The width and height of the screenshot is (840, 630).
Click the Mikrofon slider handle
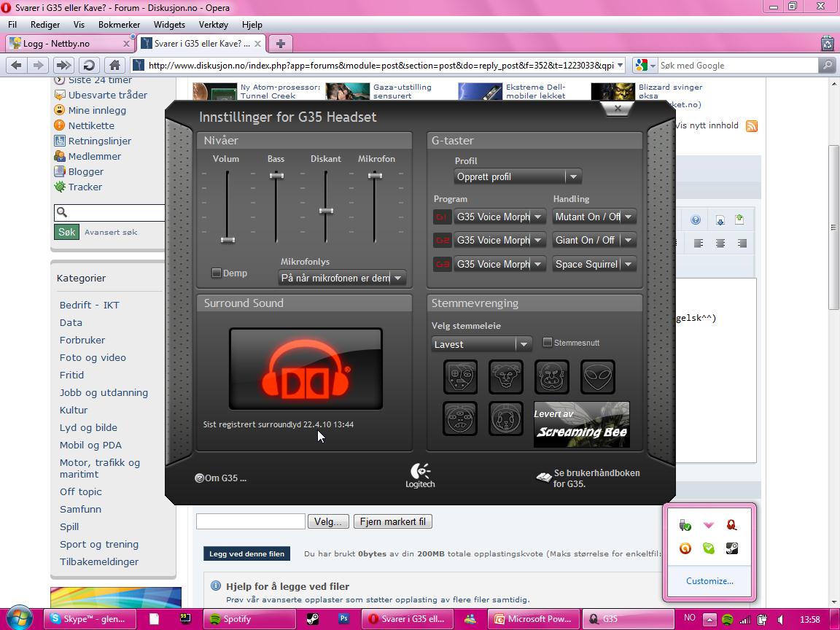375,176
